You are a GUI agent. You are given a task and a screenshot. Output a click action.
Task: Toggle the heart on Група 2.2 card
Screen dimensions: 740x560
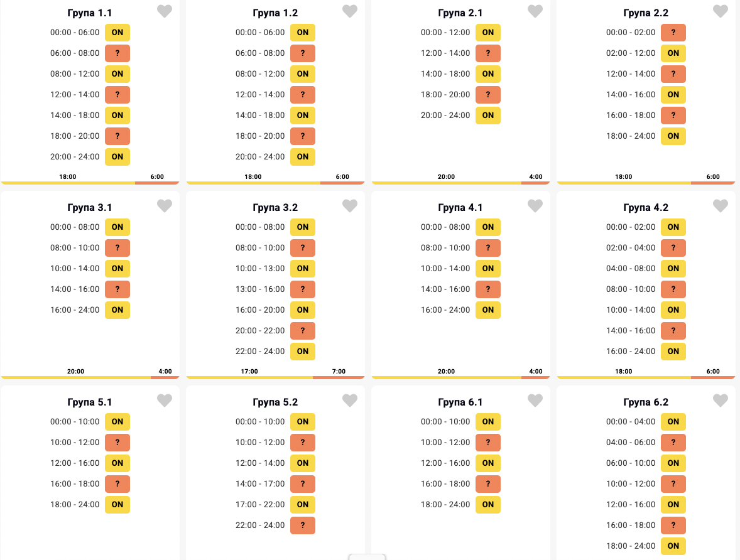[x=720, y=11]
